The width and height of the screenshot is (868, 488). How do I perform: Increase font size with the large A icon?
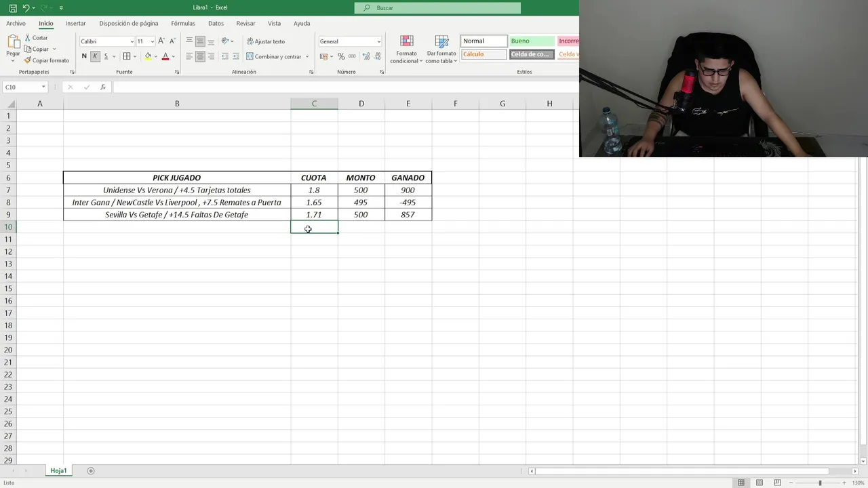click(161, 41)
